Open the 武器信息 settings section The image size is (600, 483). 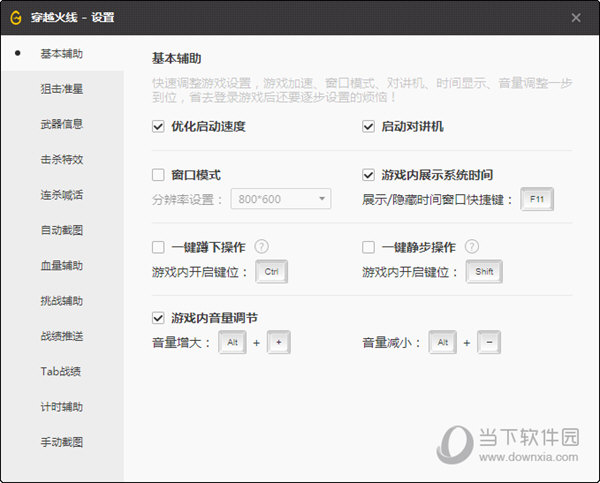tap(62, 124)
